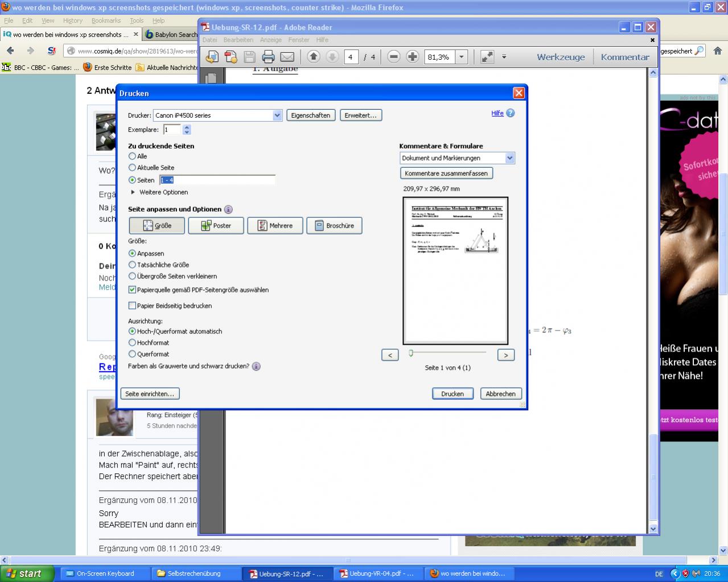Click the zoom in plus icon
The image size is (728, 582).
tap(413, 56)
